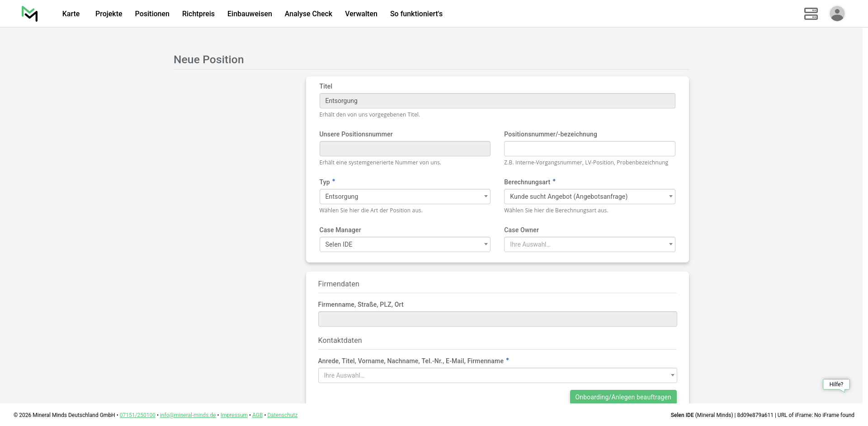Open the Berechnungsart dropdown
Viewport: 868px width, 426px height.
pyautogui.click(x=589, y=197)
